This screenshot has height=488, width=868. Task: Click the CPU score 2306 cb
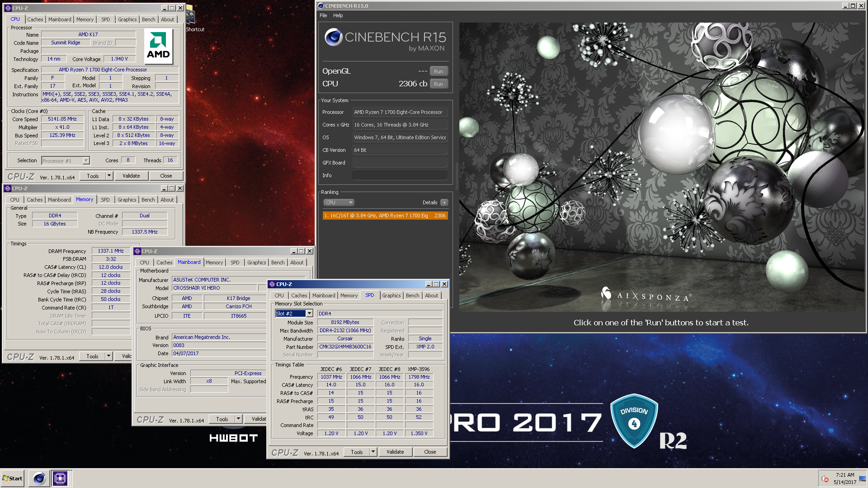pos(413,84)
